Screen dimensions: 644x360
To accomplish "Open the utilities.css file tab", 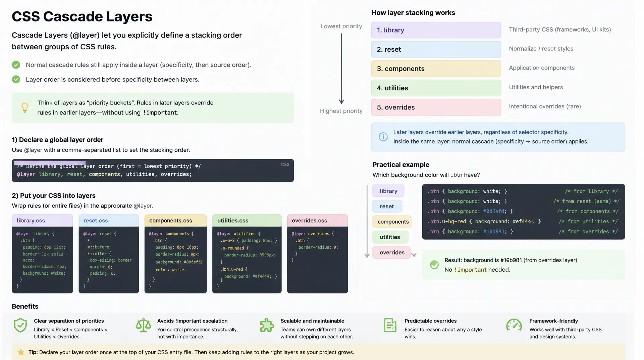I will coord(247,221).
